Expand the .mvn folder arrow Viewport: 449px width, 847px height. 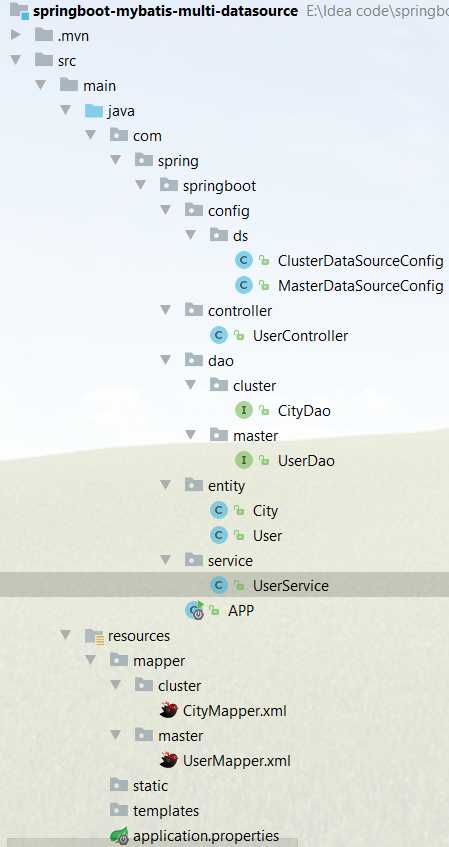pos(16,36)
